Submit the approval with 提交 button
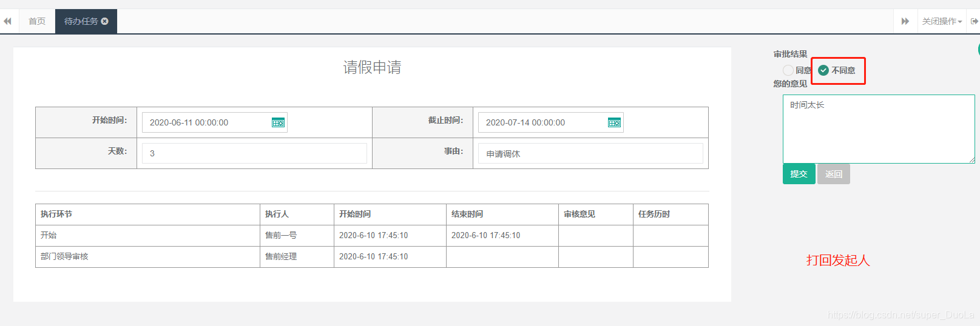980x326 pixels. point(799,174)
